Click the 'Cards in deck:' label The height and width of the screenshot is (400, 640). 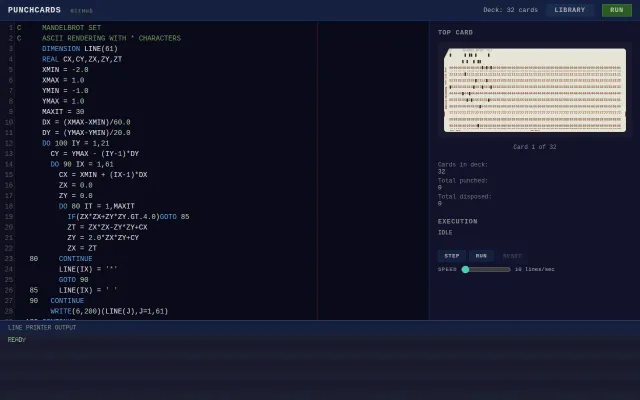pyautogui.click(x=463, y=165)
